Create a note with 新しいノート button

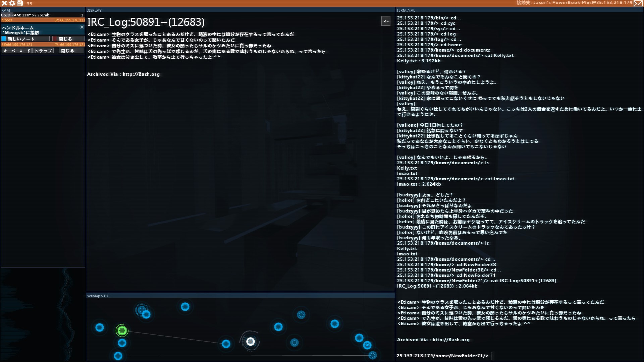(25, 39)
